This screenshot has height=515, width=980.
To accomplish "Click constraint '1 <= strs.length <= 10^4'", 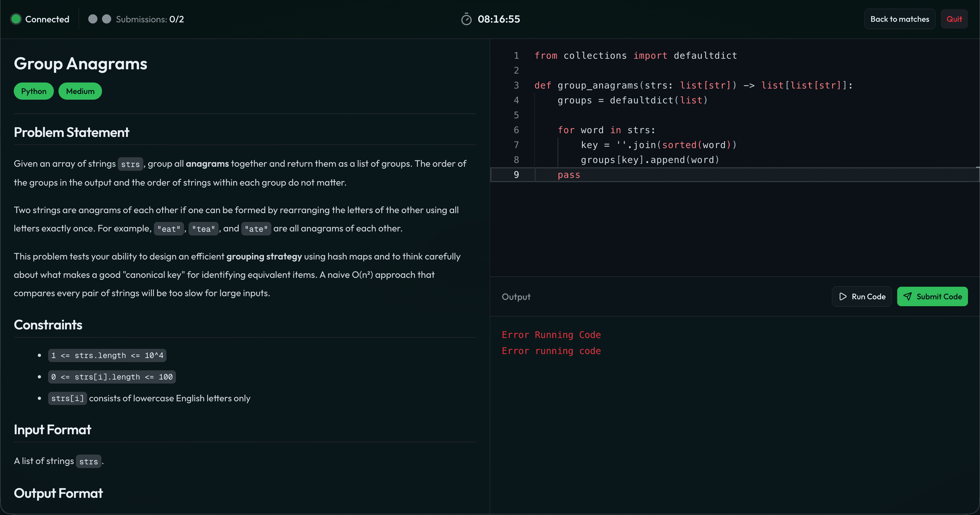I will [x=107, y=355].
